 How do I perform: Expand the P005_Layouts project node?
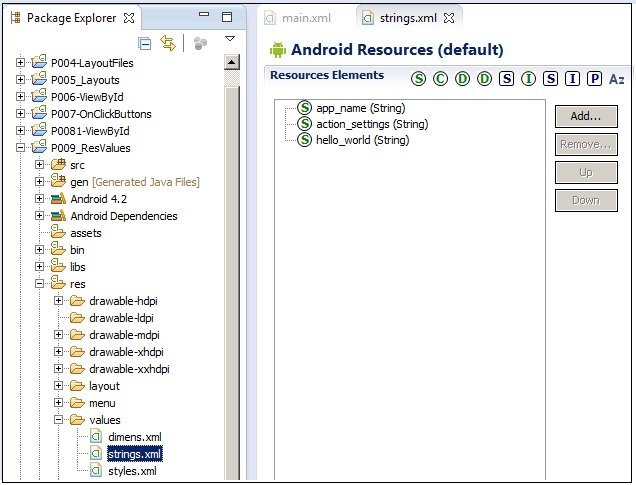(x=20, y=79)
